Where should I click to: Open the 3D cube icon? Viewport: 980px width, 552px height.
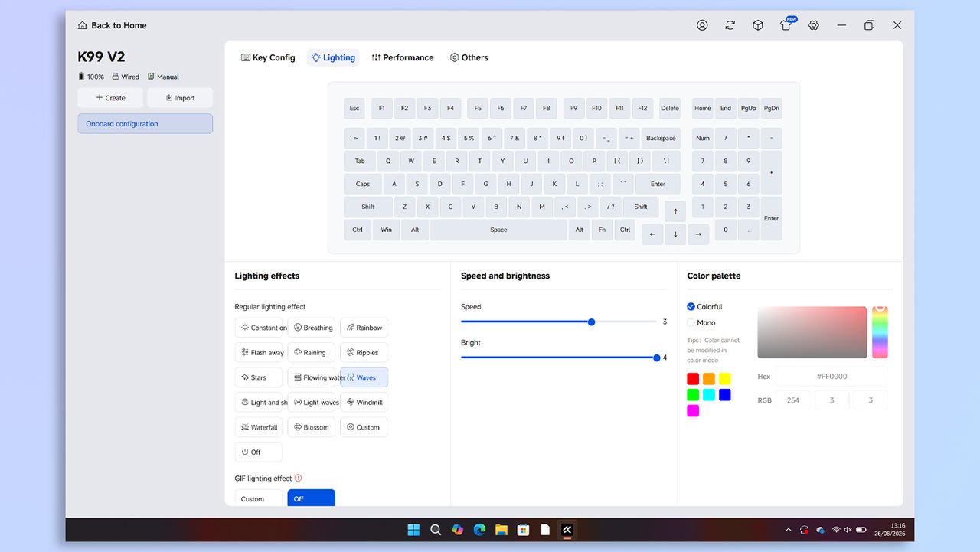[x=758, y=25]
